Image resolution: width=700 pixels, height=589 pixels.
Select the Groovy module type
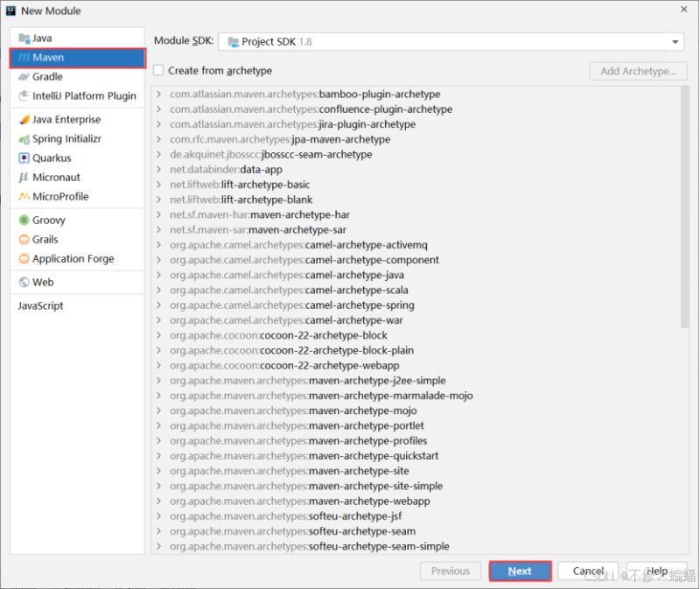click(50, 220)
